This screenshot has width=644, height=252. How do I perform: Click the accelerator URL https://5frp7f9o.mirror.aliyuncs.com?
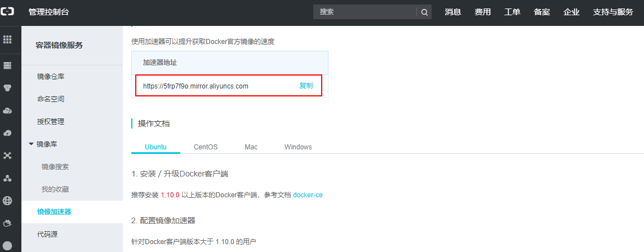pyautogui.click(x=196, y=86)
